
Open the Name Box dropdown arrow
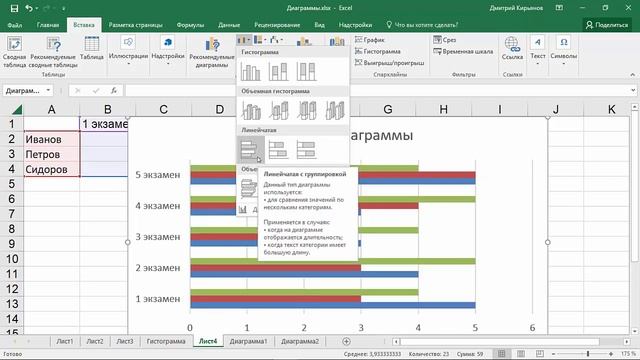(48, 91)
